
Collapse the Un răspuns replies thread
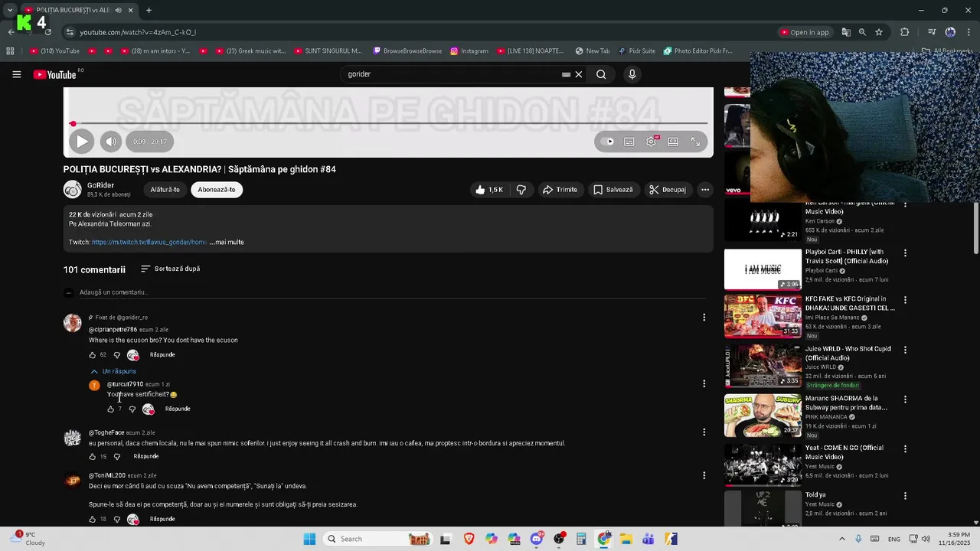point(113,371)
